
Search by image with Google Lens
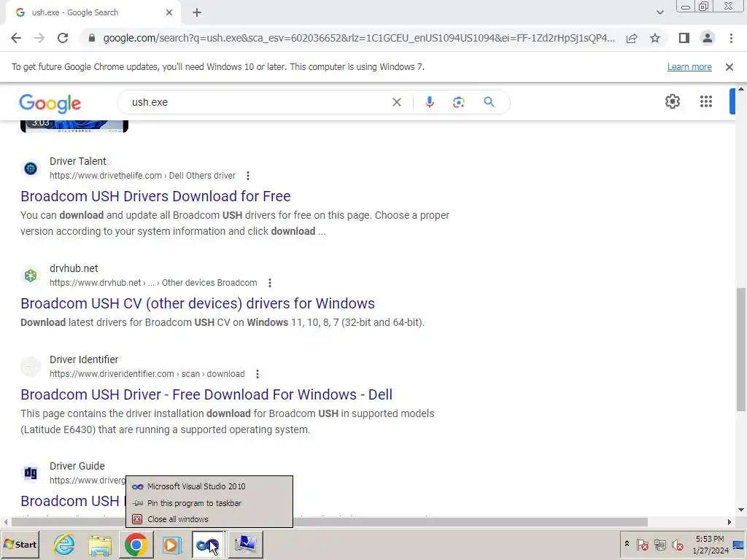(x=458, y=102)
